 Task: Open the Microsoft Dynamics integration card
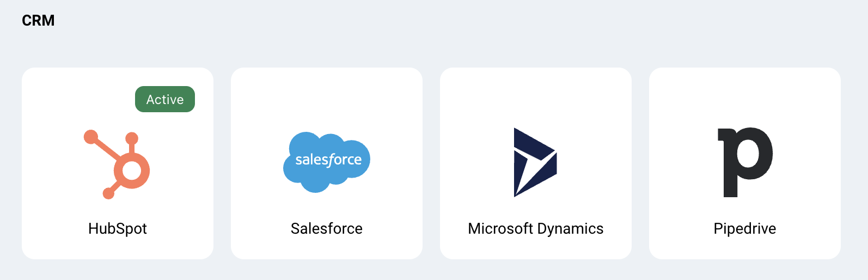pos(536,163)
